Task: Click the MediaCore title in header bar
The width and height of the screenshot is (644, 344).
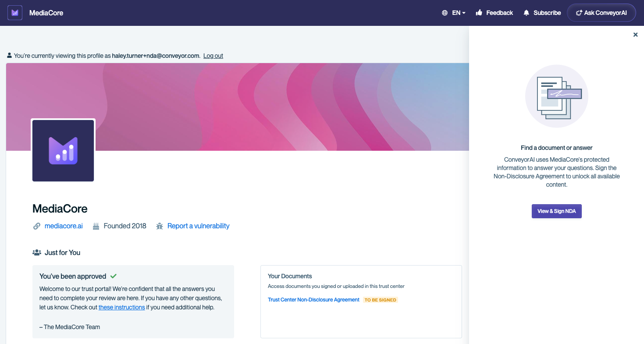Action: [x=46, y=13]
